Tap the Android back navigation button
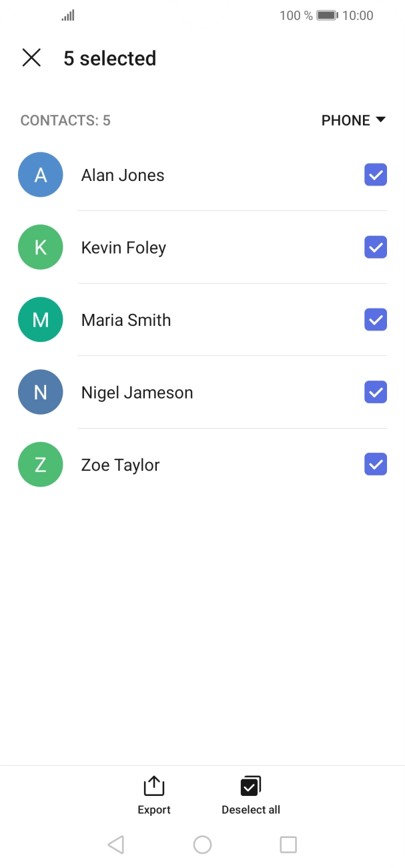 coord(115,845)
